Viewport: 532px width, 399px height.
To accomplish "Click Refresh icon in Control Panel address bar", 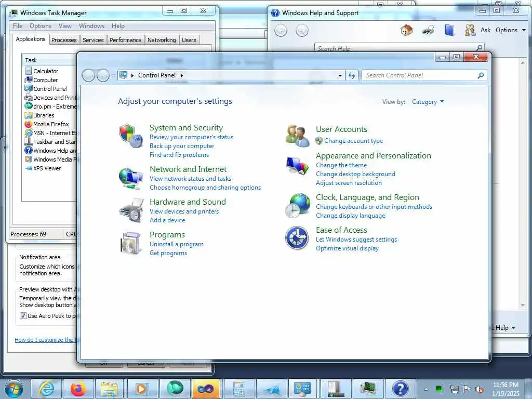I will click(x=352, y=76).
